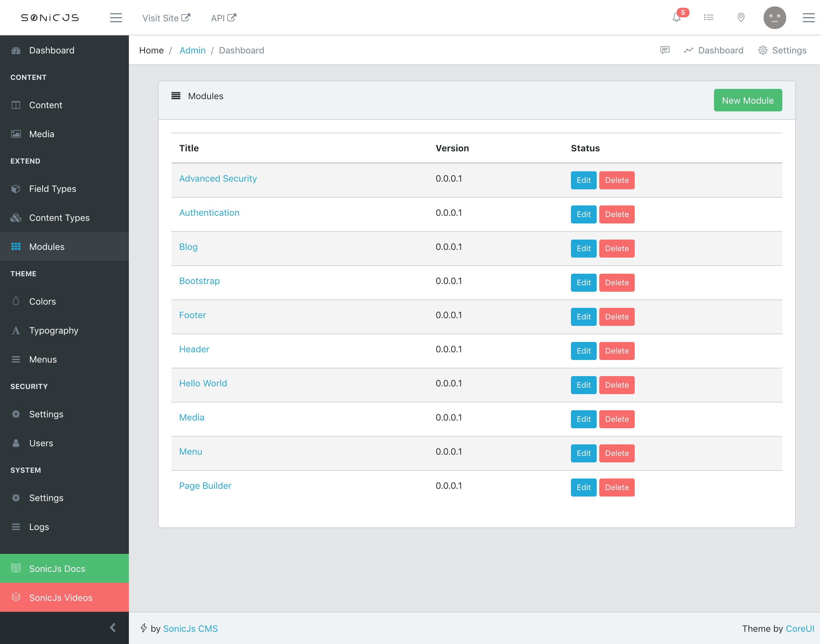Select the Media image icon in sidebar
The height and width of the screenshot is (644, 820).
pos(16,134)
